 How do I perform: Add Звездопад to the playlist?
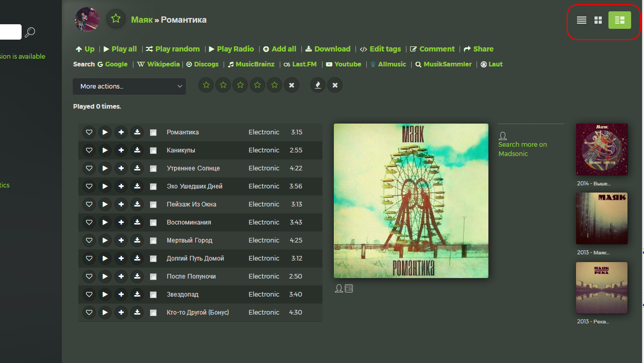(x=121, y=295)
